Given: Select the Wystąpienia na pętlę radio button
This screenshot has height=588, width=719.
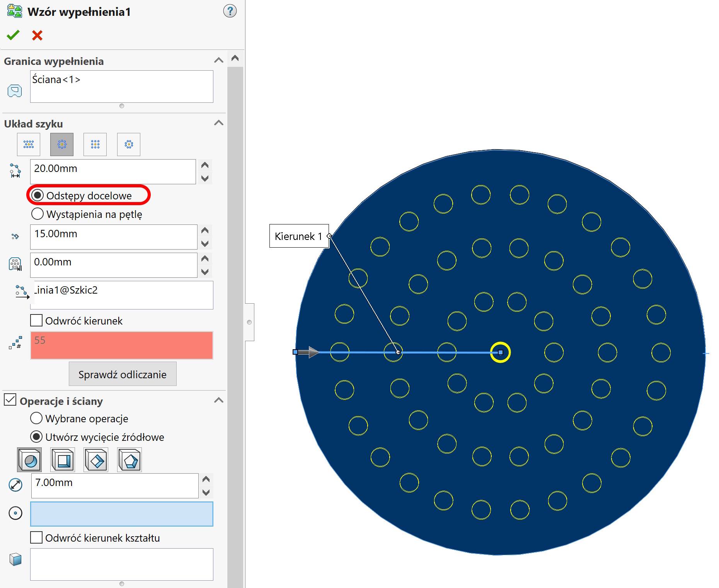Looking at the screenshot, I should click(37, 214).
